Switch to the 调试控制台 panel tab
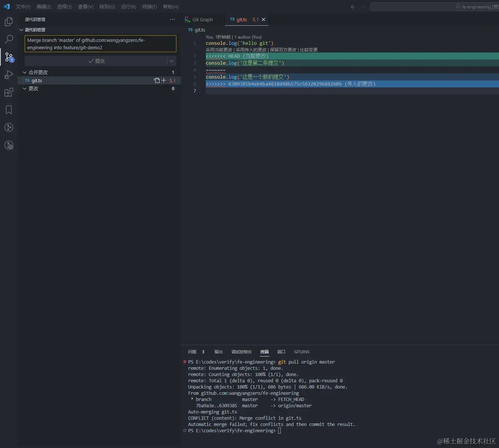The height and width of the screenshot is (448, 499). pyautogui.click(x=241, y=352)
